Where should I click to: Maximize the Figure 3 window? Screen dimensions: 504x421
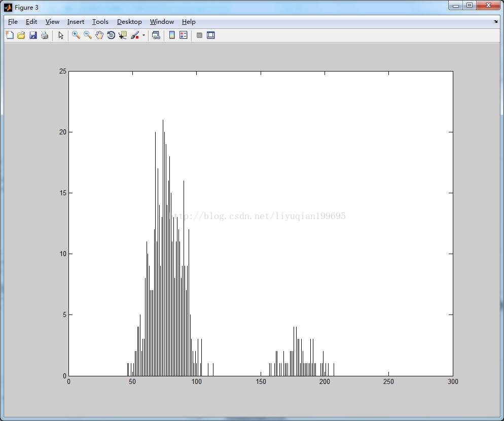[x=470, y=6]
